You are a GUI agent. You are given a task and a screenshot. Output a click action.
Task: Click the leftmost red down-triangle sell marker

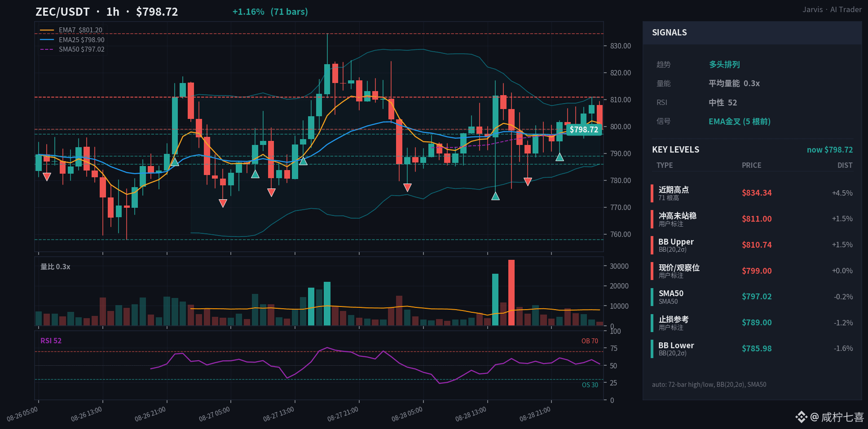(47, 177)
